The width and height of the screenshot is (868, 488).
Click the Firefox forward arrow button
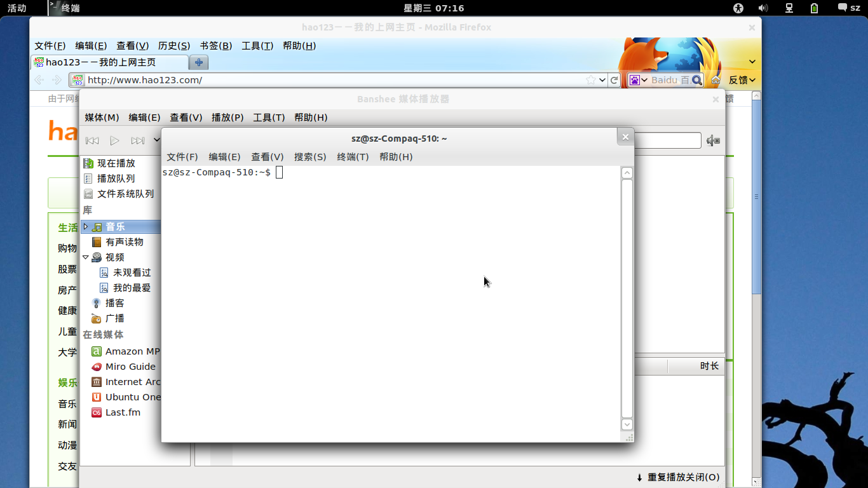[57, 80]
